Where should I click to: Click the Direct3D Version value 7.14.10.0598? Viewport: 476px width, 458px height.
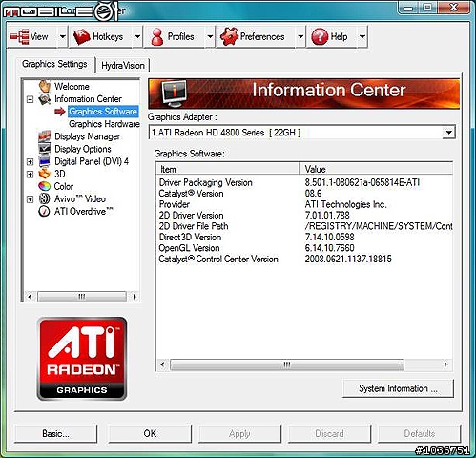tap(330, 237)
